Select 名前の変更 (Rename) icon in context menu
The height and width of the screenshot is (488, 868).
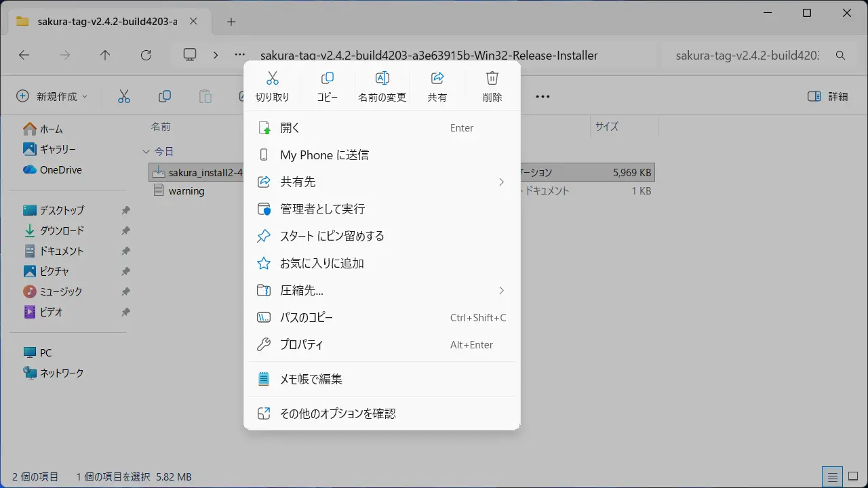click(x=382, y=86)
